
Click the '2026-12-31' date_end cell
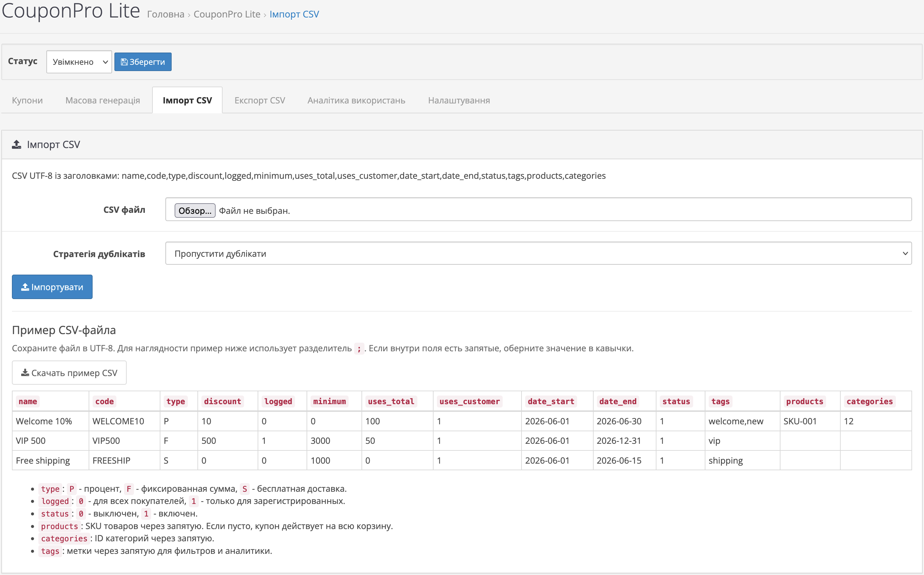624,441
